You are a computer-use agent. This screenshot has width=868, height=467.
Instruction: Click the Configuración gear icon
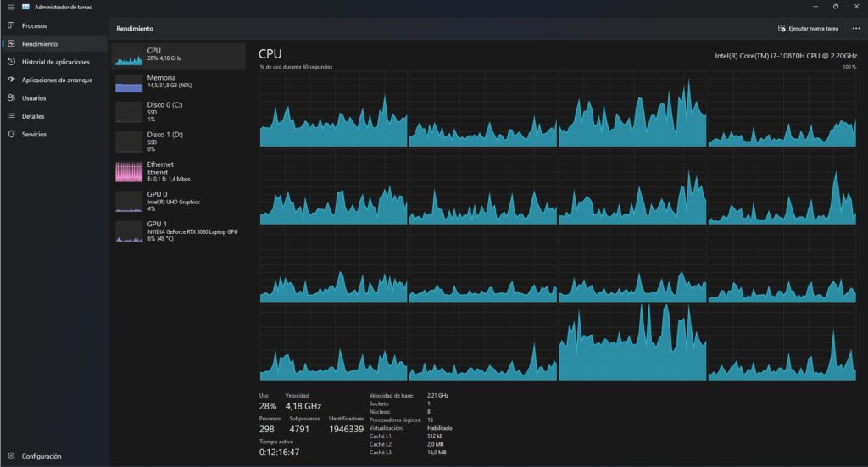[11, 456]
